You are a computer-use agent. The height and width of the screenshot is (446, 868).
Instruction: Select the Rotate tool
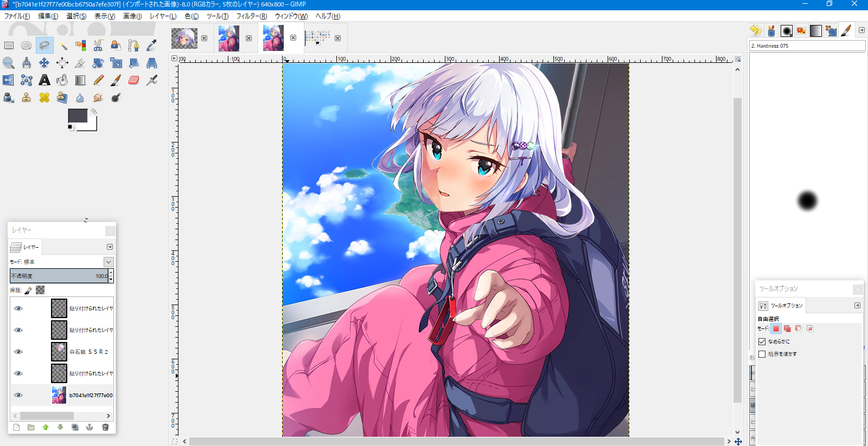click(98, 63)
